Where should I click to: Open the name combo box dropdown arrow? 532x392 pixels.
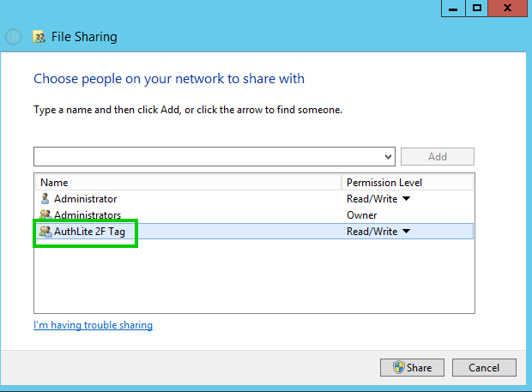click(389, 157)
